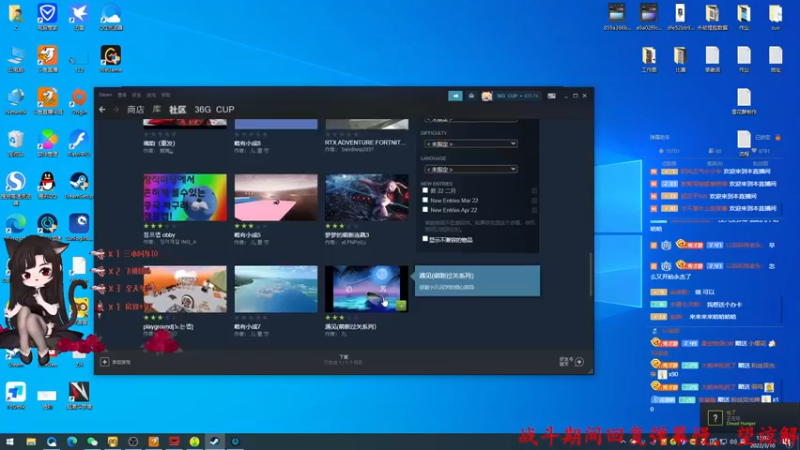Open Steam from the Windows taskbar
Image resolution: width=800 pixels, height=450 pixels.
click(215, 441)
